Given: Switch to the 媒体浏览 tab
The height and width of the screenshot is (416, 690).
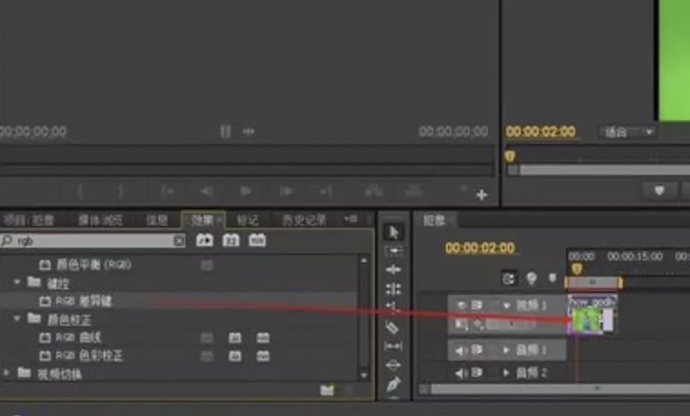Looking at the screenshot, I should coord(100,220).
